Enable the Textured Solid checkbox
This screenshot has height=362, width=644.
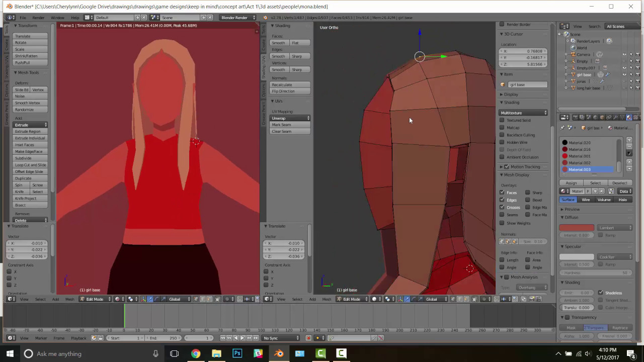pos(502,120)
